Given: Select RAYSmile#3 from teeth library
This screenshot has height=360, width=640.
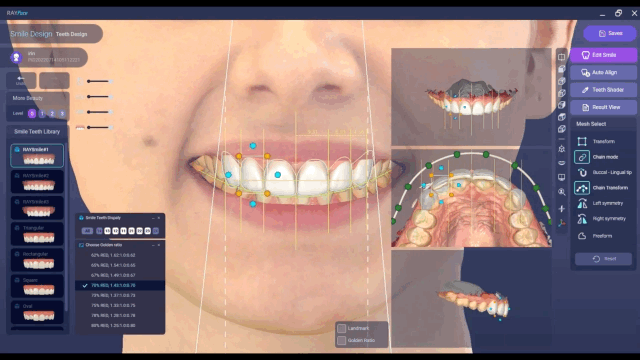Looking at the screenshot, I should pyautogui.click(x=37, y=208).
